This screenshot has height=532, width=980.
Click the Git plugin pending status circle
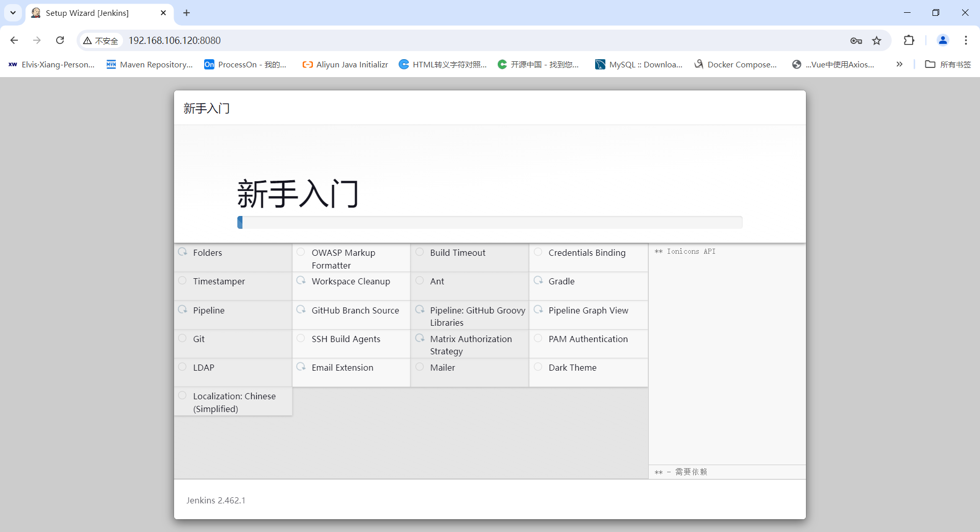(182, 338)
